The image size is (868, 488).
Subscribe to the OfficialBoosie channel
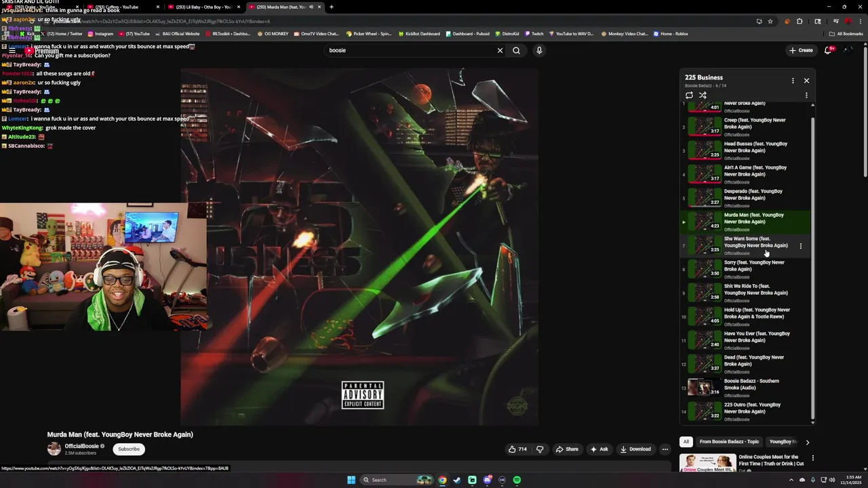point(129,449)
